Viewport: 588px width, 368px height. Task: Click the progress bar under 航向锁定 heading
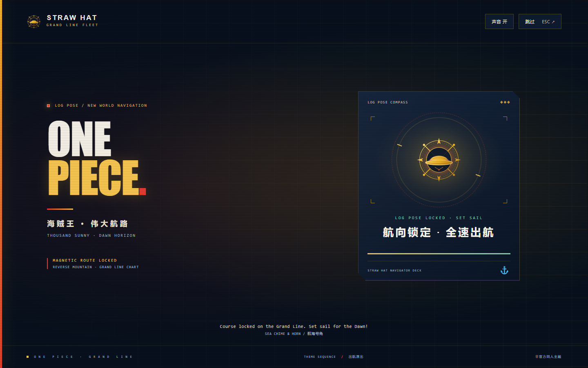coord(439,254)
